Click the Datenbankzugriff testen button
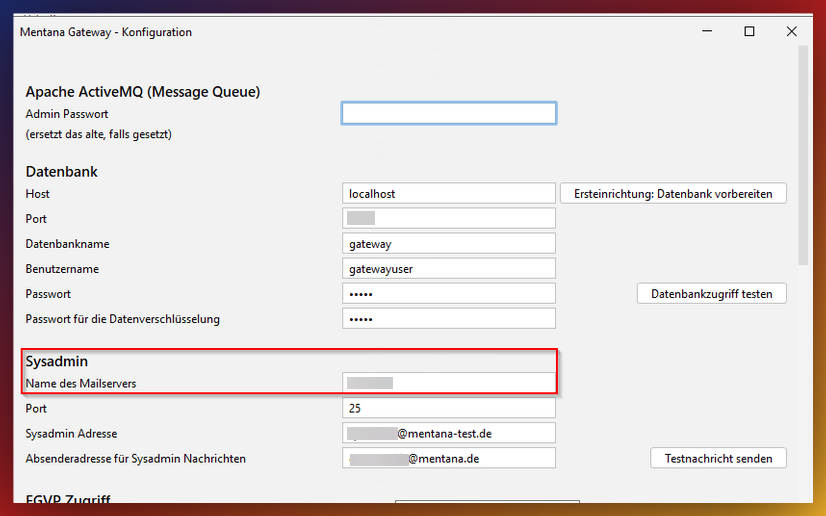This screenshot has width=826, height=516. 712,293
